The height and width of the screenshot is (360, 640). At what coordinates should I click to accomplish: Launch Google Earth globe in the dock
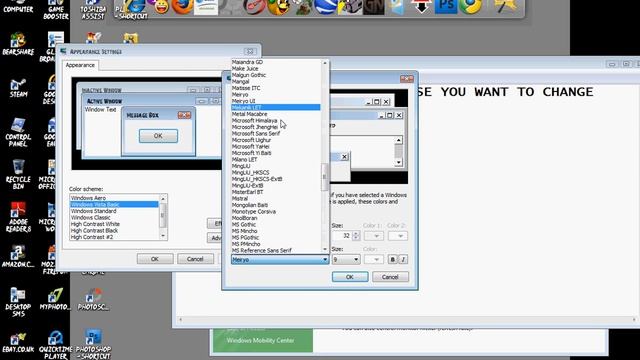click(325, 6)
